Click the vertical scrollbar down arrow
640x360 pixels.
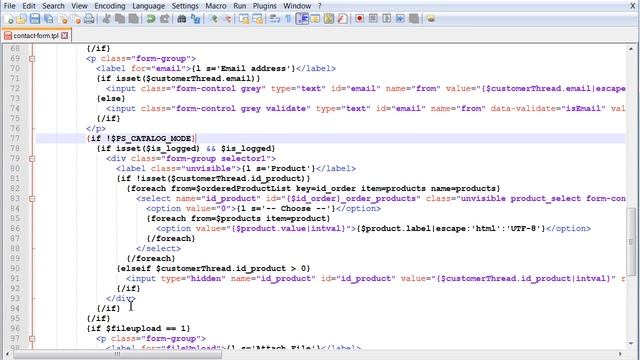tap(631, 344)
